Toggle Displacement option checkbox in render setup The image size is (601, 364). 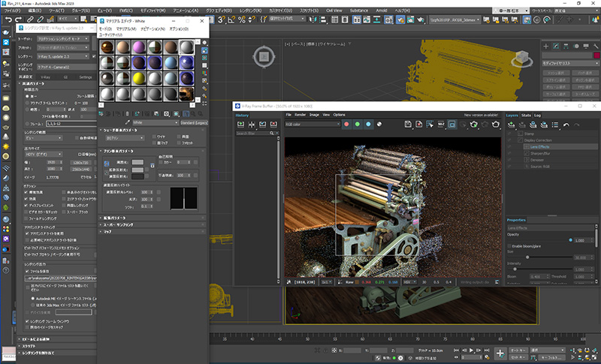coord(26,205)
